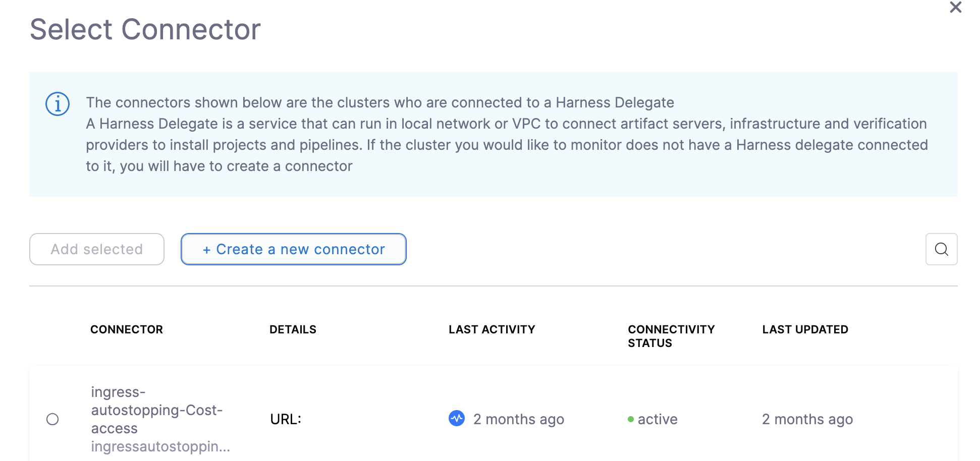Click the green active status dot
This screenshot has height=461, width=980.
pyautogui.click(x=630, y=419)
